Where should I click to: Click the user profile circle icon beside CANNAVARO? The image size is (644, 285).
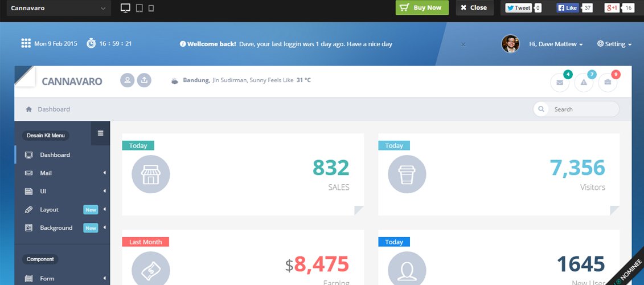pos(128,80)
